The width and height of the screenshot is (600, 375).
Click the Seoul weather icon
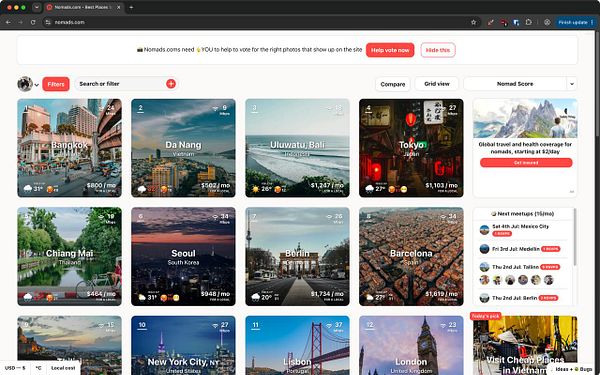point(142,297)
